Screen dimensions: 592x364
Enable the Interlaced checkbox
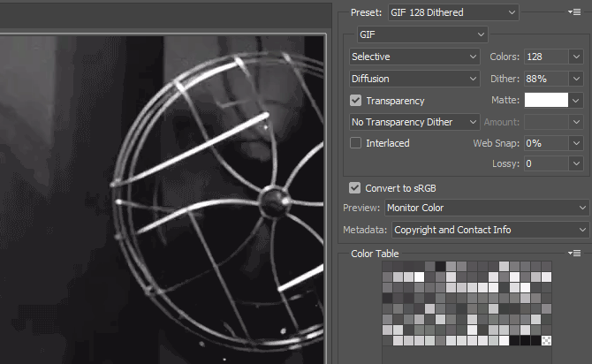(x=356, y=143)
